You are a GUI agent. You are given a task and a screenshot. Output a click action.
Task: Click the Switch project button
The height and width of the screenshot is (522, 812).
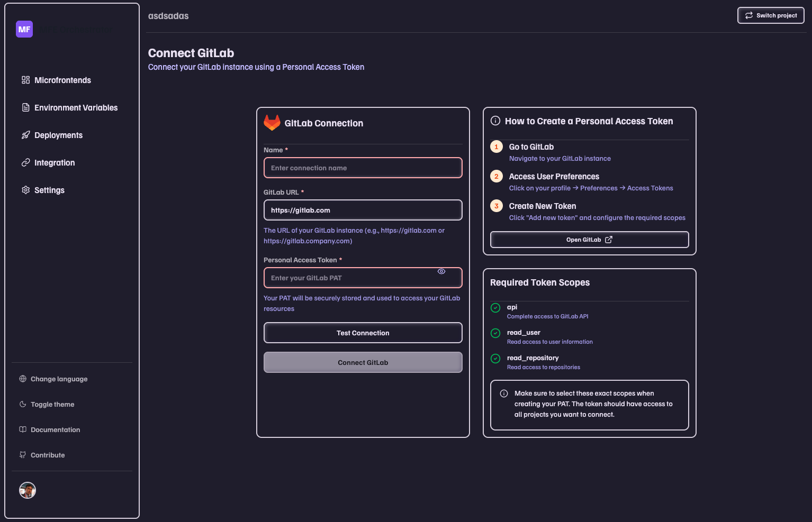(x=770, y=15)
